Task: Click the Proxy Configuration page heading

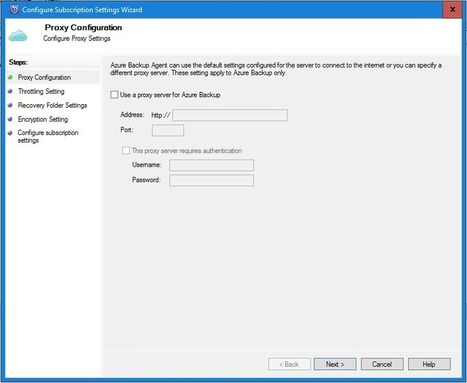Action: point(83,27)
